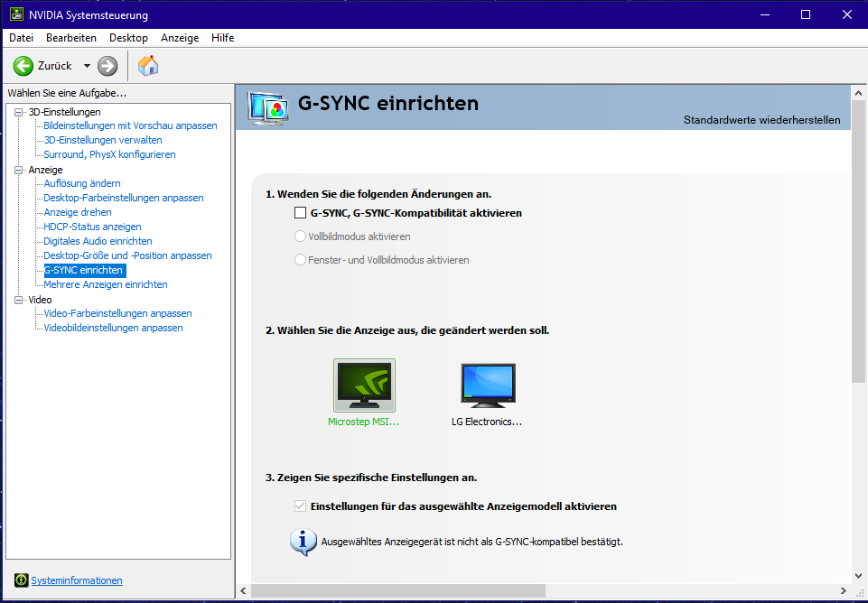Toggle Einstellungen für das ausgewählte Anzeigemodell checkbox
Viewport: 868px width, 603px height.
pyautogui.click(x=300, y=506)
